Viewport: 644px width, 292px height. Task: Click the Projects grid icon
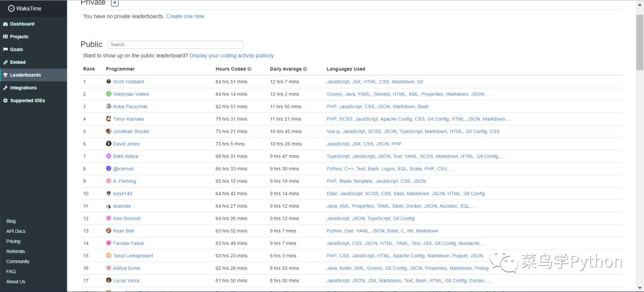pyautogui.click(x=5, y=36)
